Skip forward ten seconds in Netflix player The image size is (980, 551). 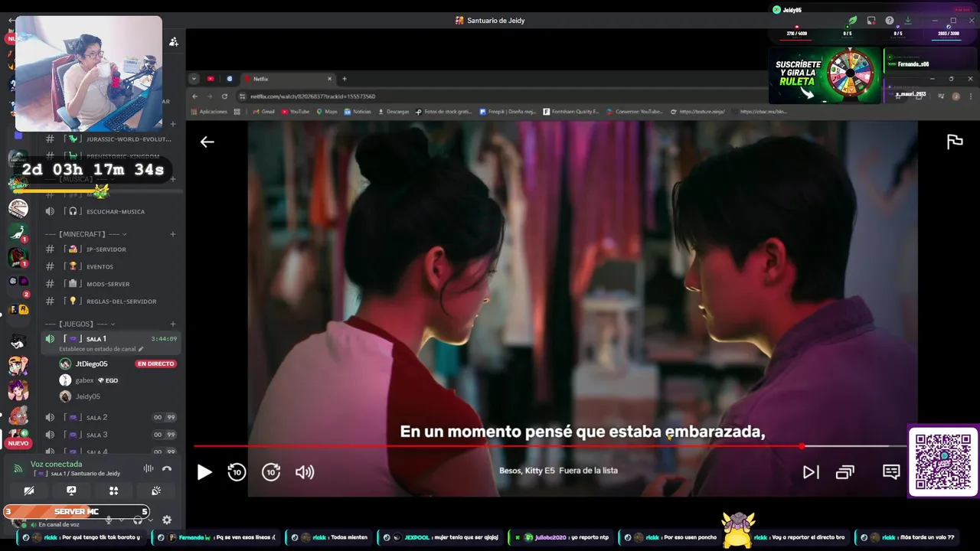point(271,472)
